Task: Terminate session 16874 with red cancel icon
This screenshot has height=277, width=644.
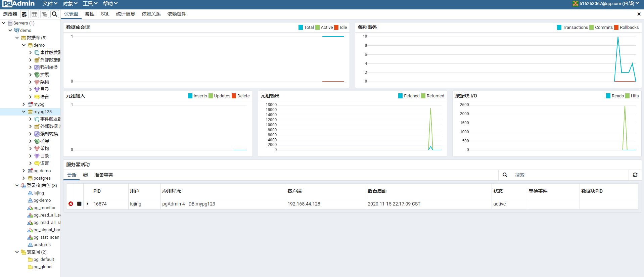Action: pyautogui.click(x=71, y=204)
